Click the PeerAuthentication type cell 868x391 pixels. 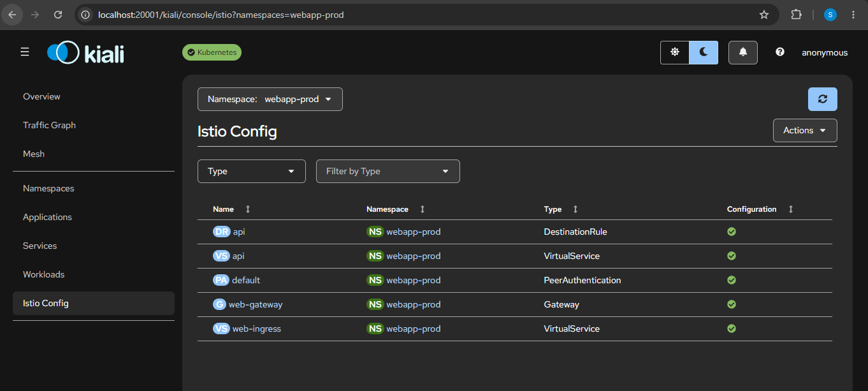point(582,280)
